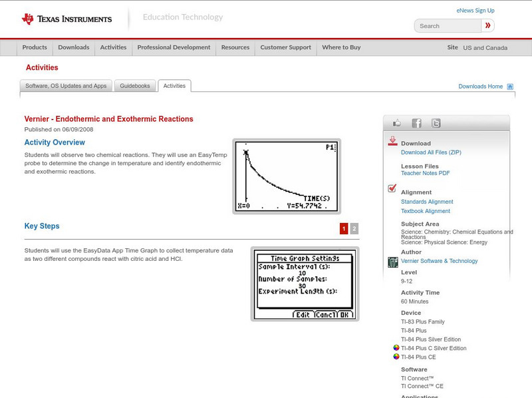Click the activity title Endothermic and Exothermic Reactions

[108, 119]
